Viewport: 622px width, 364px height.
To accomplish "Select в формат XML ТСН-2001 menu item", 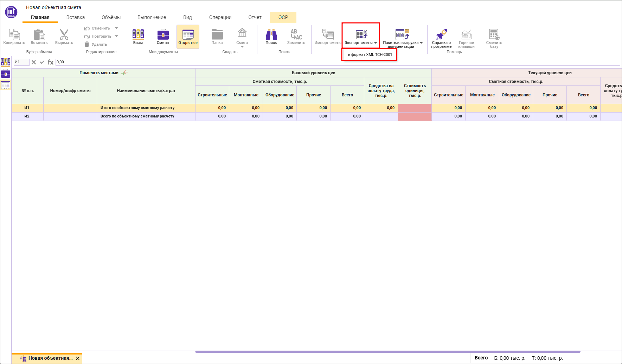I will click(x=370, y=55).
